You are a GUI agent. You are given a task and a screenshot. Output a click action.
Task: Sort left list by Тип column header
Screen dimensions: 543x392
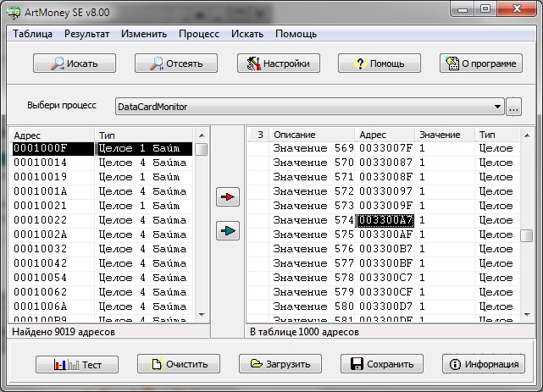point(144,135)
